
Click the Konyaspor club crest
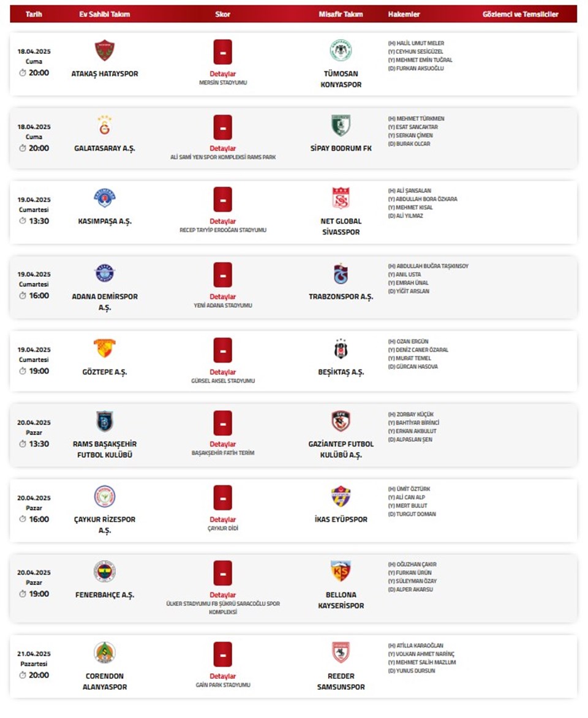tap(341, 50)
